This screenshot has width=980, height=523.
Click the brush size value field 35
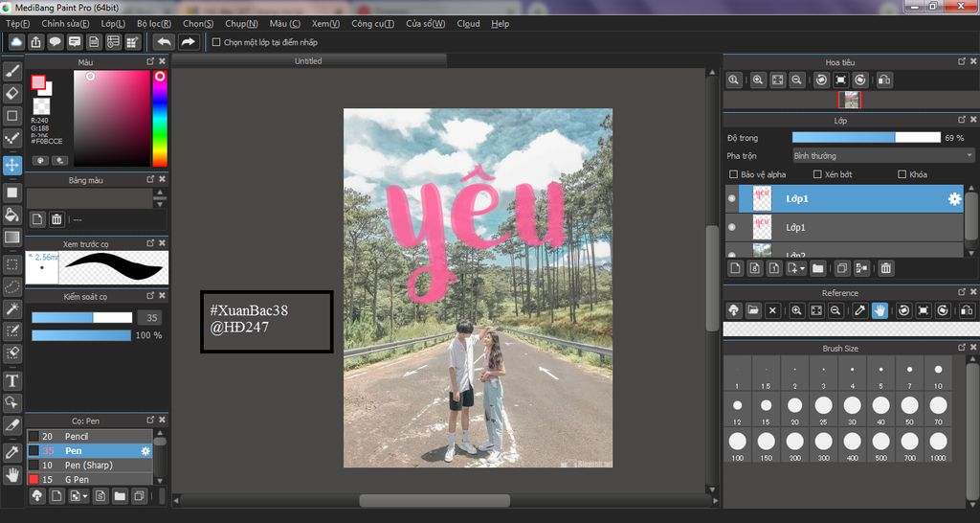(x=151, y=318)
